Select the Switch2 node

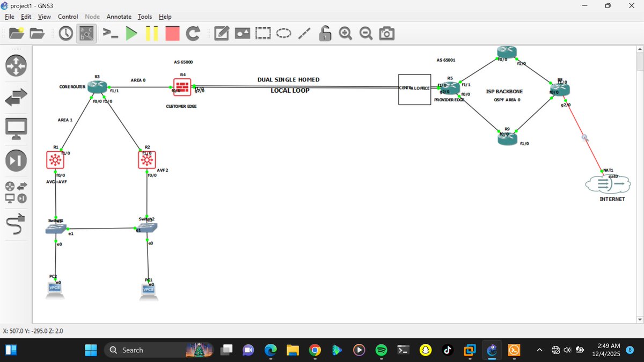[x=148, y=228]
